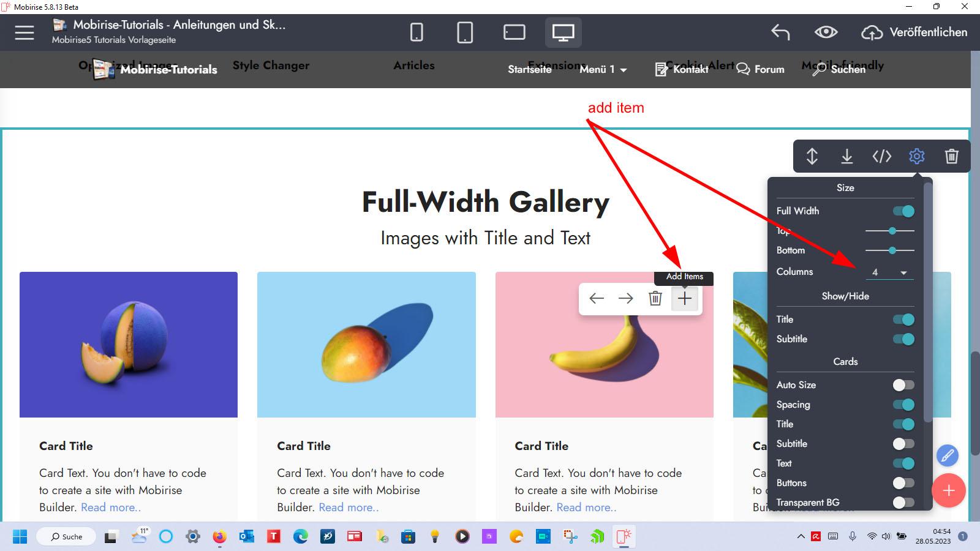
Task: Select the desktop view mode
Action: tap(563, 32)
